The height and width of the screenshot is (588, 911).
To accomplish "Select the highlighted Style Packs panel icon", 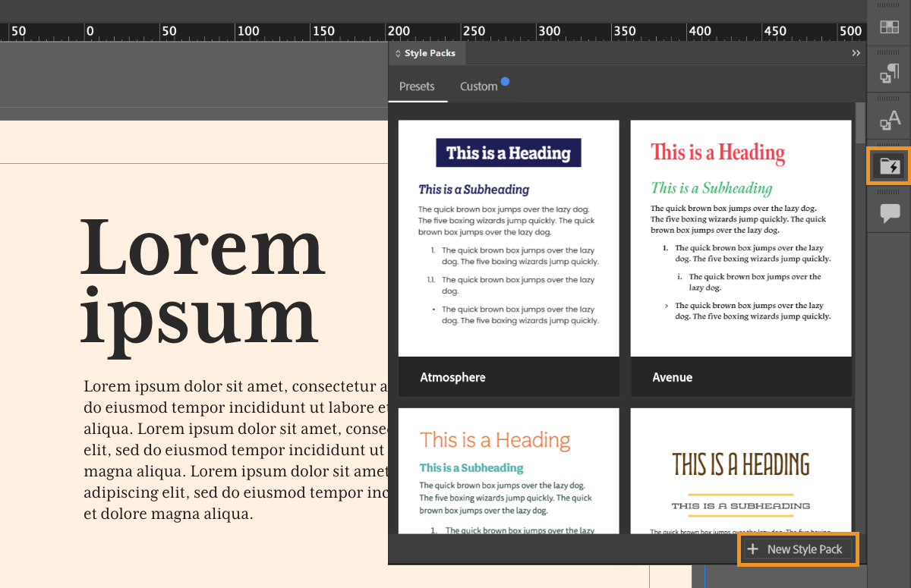I will (889, 165).
